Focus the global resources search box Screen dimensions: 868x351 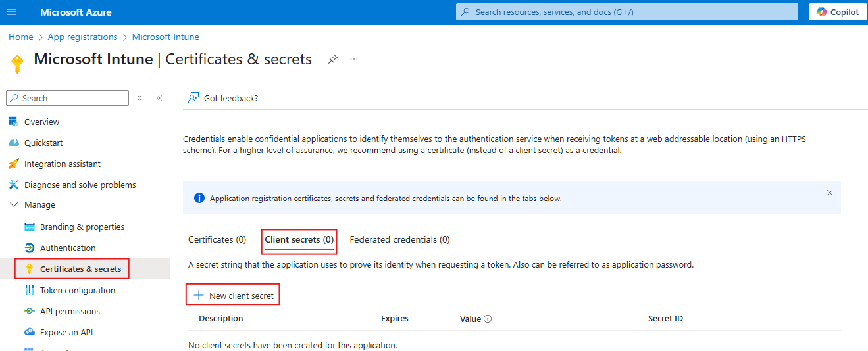(x=627, y=12)
